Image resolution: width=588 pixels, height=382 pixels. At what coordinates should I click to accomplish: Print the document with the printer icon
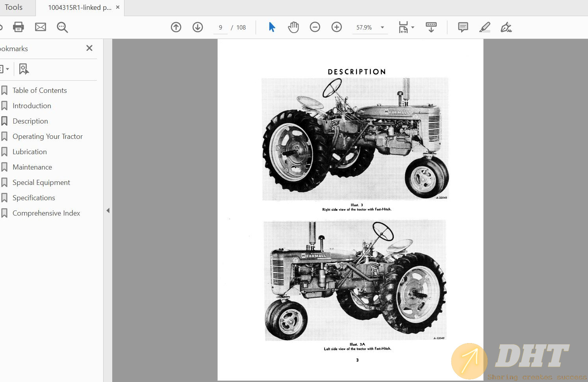(19, 27)
